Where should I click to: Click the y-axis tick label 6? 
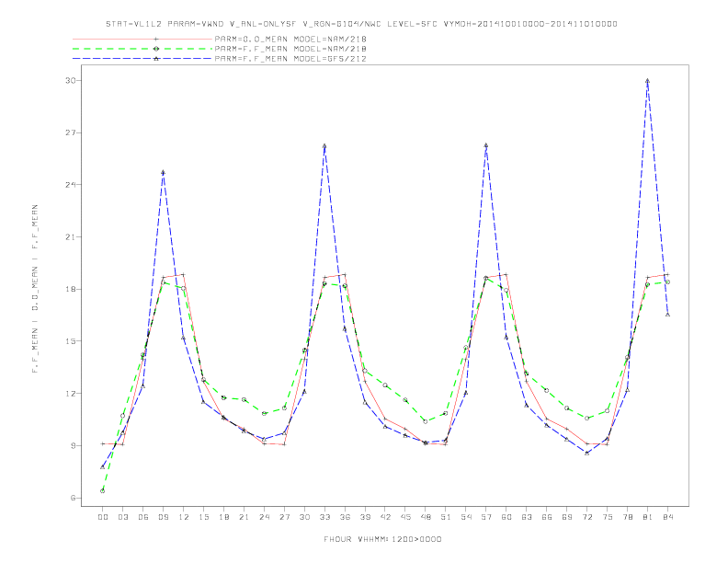click(x=73, y=498)
